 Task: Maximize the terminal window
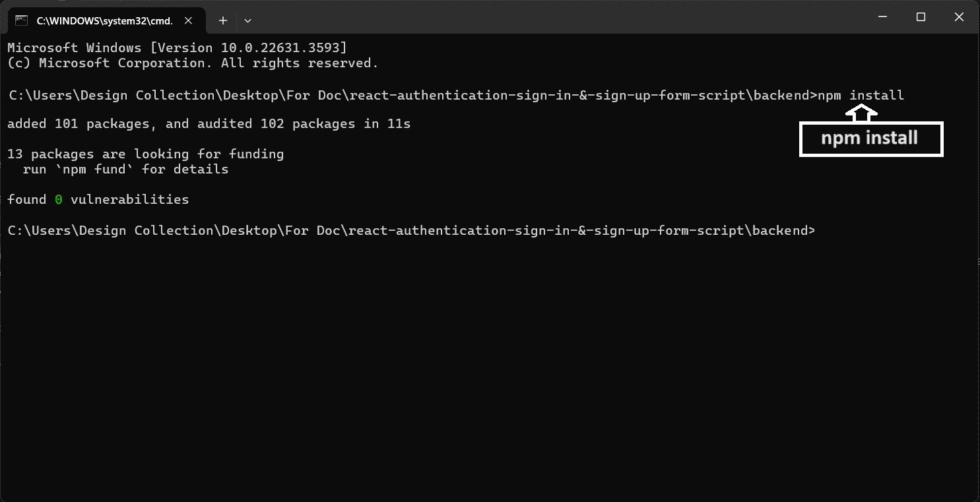click(x=921, y=17)
